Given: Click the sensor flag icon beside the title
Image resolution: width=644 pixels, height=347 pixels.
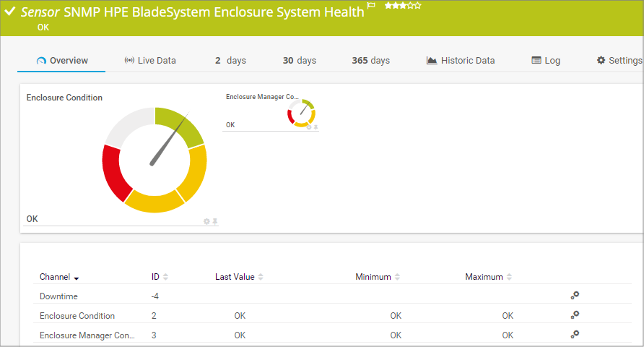Looking at the screenshot, I should [371, 6].
